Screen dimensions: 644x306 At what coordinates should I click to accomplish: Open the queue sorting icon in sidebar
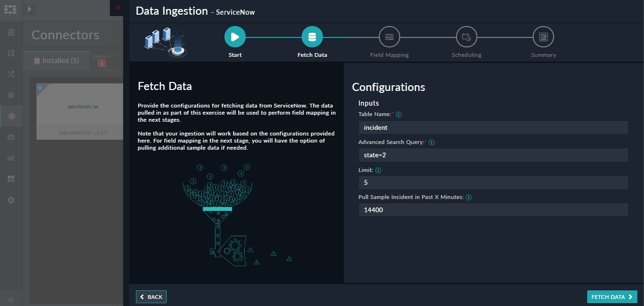11,53
